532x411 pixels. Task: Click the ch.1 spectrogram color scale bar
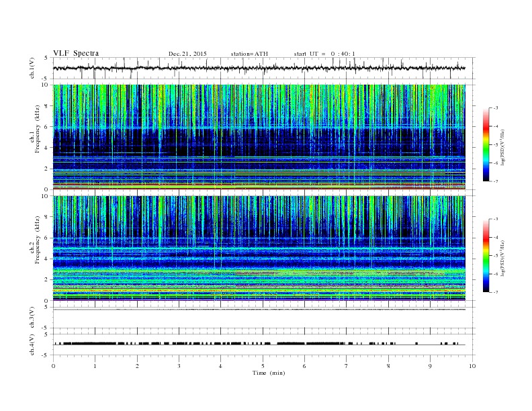486,144
